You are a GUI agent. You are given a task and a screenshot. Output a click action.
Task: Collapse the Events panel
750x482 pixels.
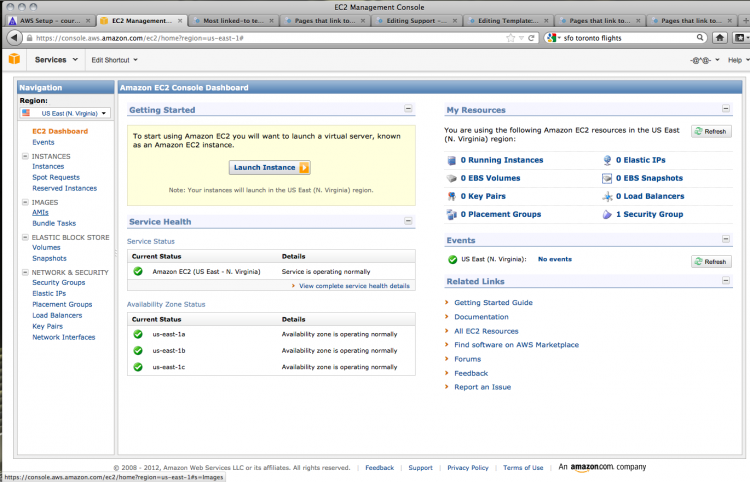[726, 239]
